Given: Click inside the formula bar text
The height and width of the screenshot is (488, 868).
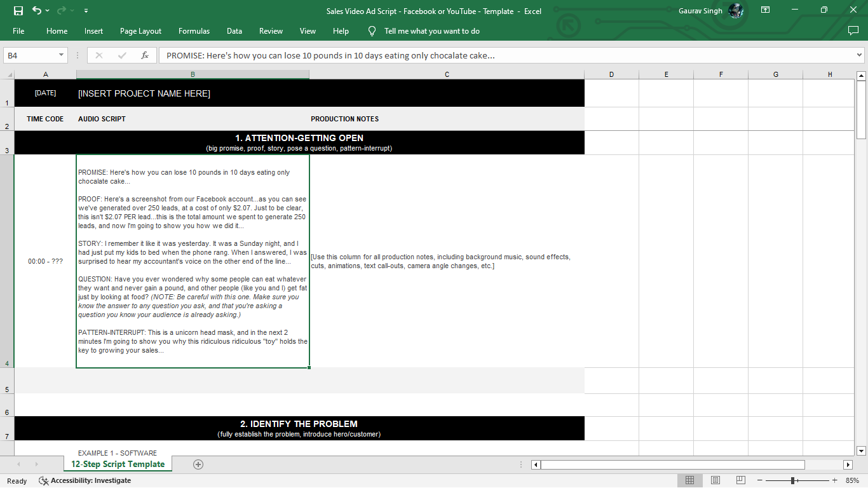Looking at the screenshot, I should [x=506, y=55].
